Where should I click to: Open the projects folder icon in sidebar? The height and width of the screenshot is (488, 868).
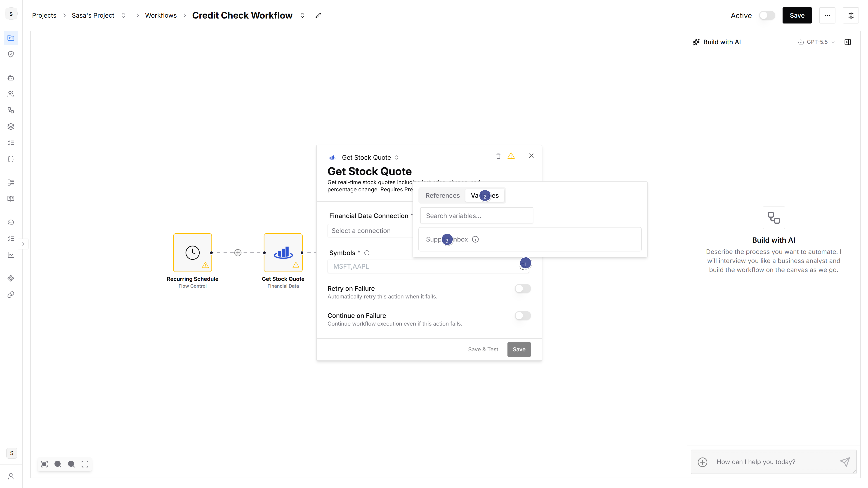(11, 38)
